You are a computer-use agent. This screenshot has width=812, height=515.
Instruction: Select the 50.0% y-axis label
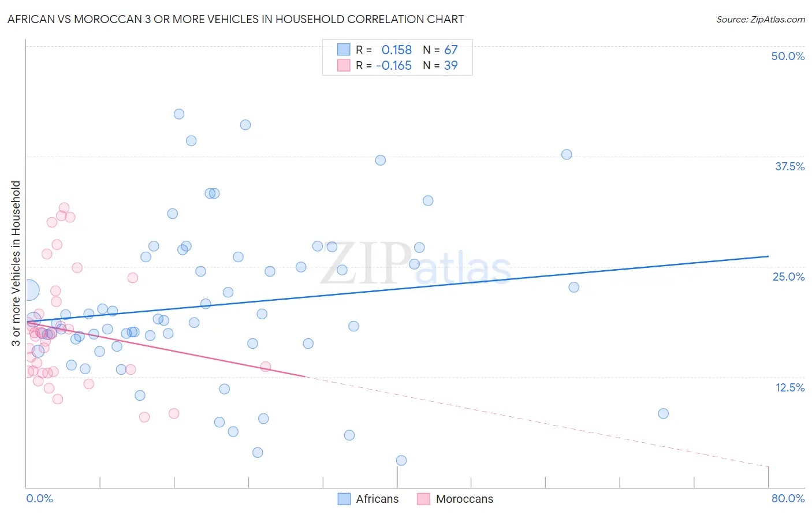(x=788, y=56)
